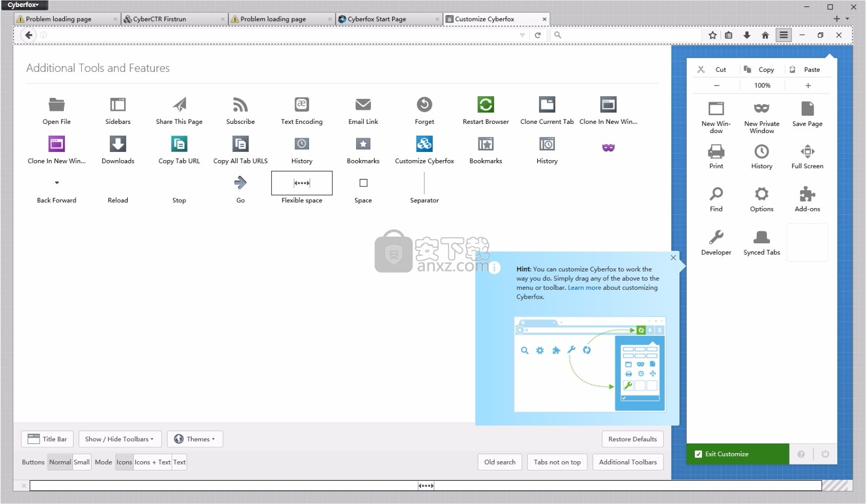The image size is (866, 504).
Task: Open a new tab with plus button
Action: click(x=837, y=19)
